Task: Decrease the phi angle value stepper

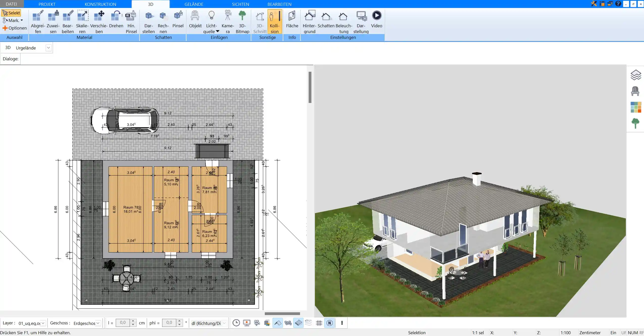Action: click(179, 325)
